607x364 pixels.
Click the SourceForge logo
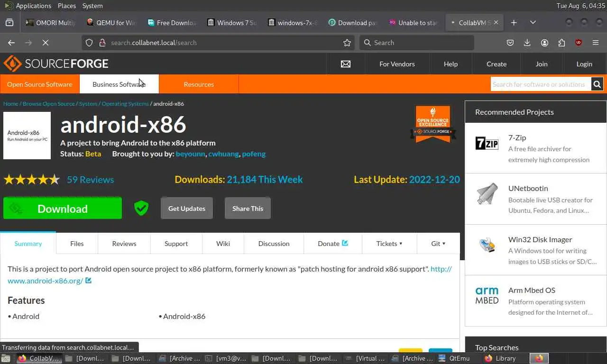point(56,64)
